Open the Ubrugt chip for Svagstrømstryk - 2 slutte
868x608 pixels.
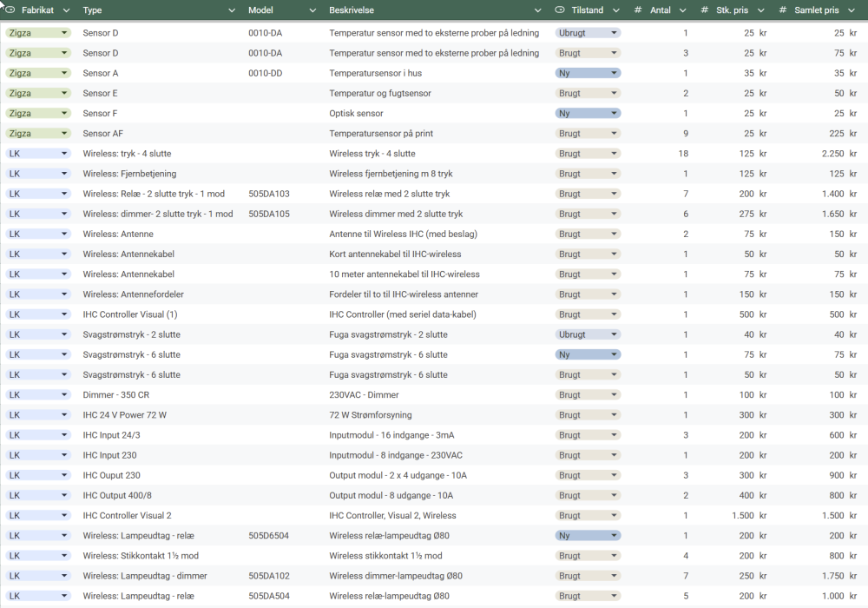(588, 334)
